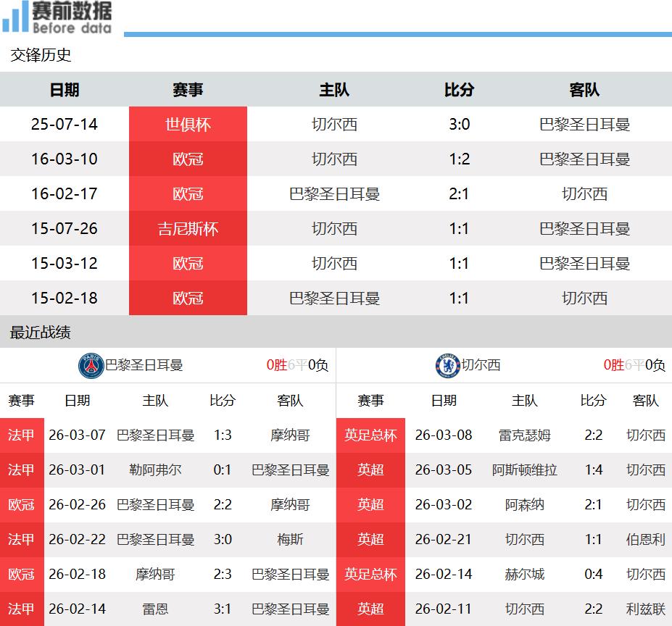
Task: Select the 吉尼斯杯 competition tag
Action: tap(188, 229)
